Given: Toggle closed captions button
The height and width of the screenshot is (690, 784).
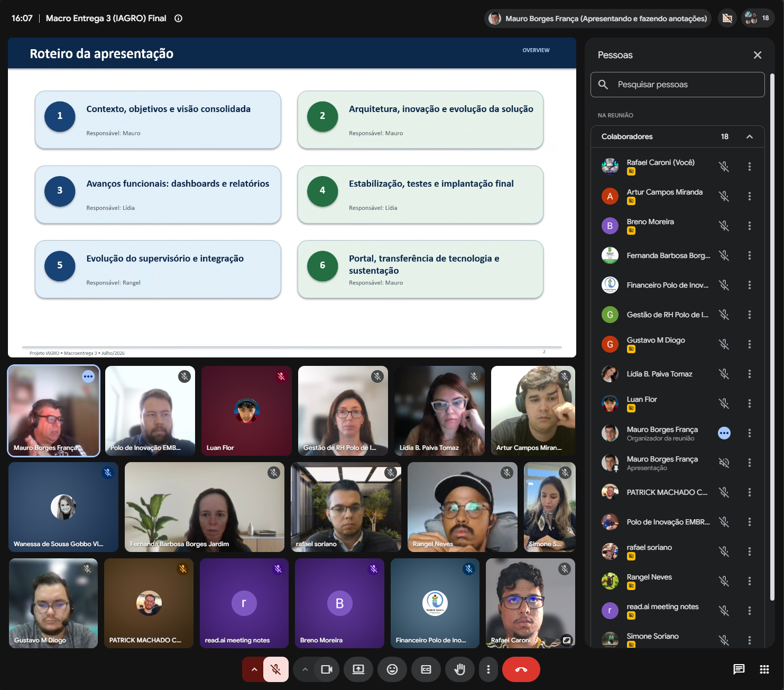Looking at the screenshot, I should [x=426, y=669].
